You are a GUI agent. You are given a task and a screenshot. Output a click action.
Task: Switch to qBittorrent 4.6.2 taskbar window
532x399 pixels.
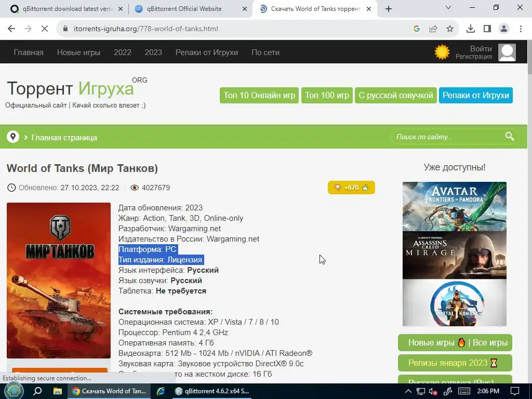pos(212,391)
